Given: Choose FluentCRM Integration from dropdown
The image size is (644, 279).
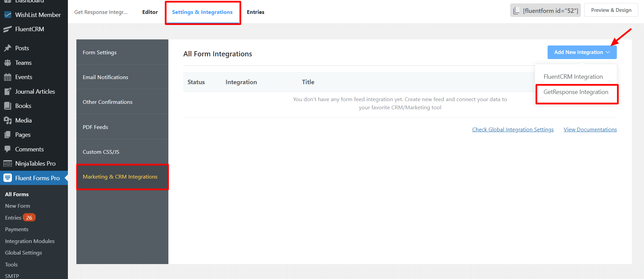Looking at the screenshot, I should pos(573,77).
